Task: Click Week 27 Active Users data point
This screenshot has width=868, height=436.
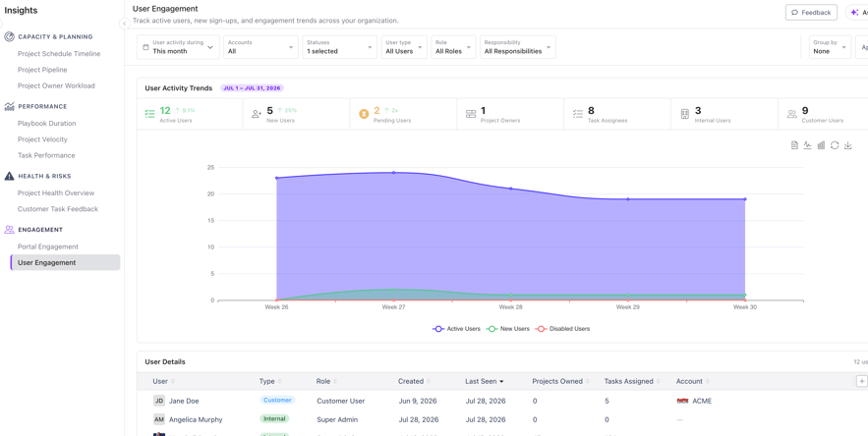Action: pyautogui.click(x=393, y=173)
